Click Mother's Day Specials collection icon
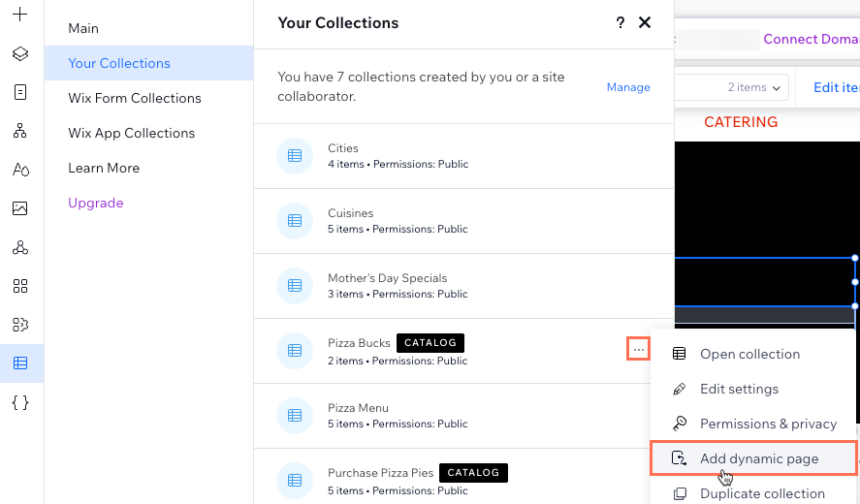 click(x=295, y=286)
